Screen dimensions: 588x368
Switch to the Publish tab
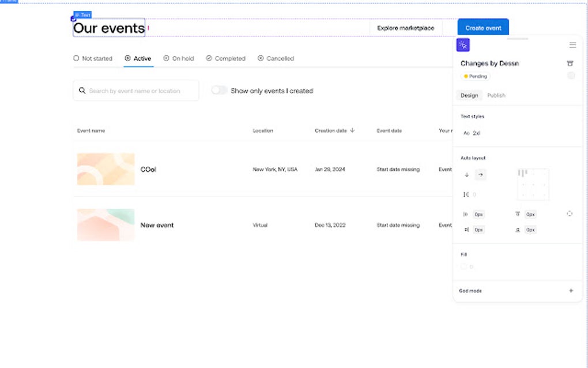496,95
